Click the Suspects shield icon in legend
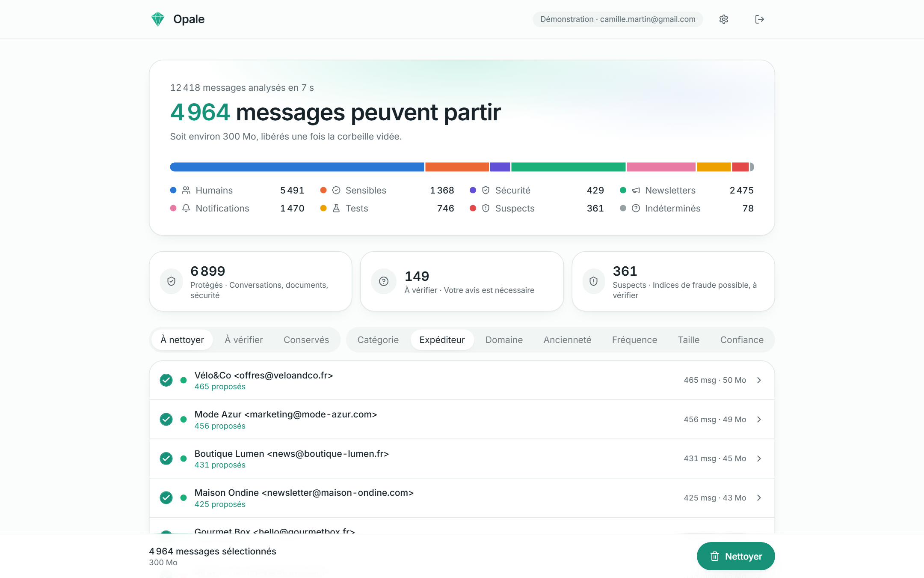 486,208
